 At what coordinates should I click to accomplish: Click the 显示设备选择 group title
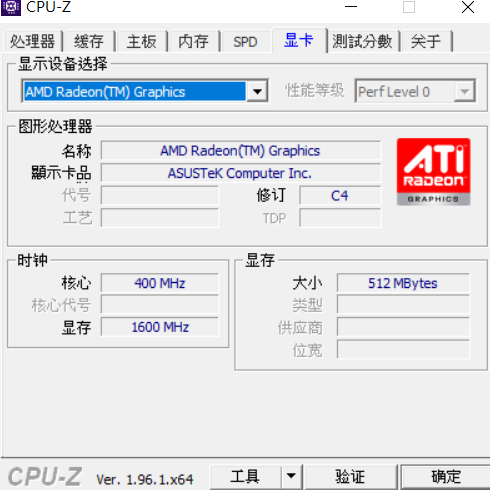63,63
